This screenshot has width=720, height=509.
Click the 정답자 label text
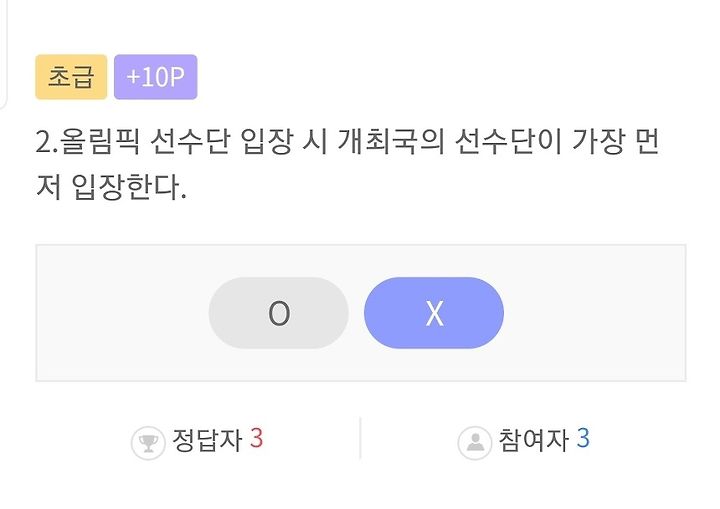[x=207, y=440]
